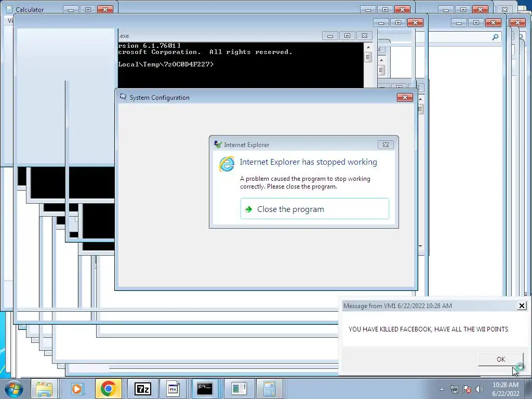Select the exe program icon on the taskbar

(x=172, y=389)
